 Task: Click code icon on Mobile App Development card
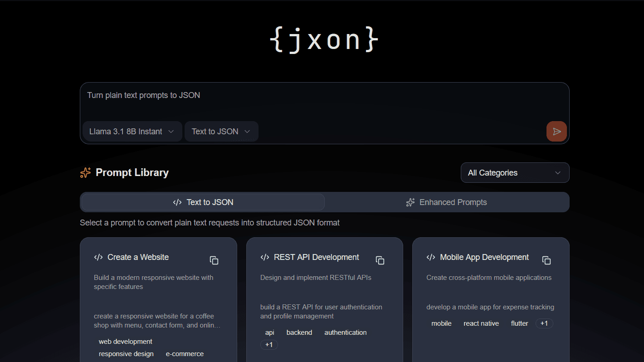tap(431, 257)
